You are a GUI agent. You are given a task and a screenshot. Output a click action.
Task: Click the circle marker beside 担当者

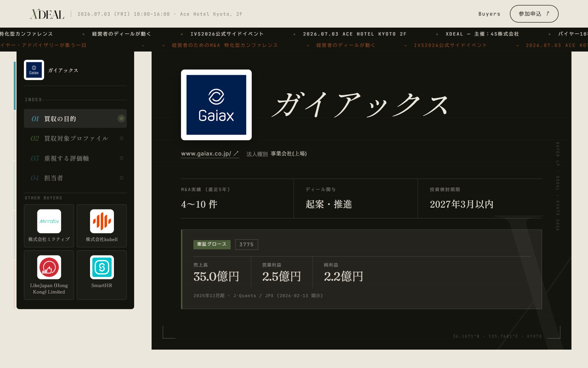[x=122, y=178]
